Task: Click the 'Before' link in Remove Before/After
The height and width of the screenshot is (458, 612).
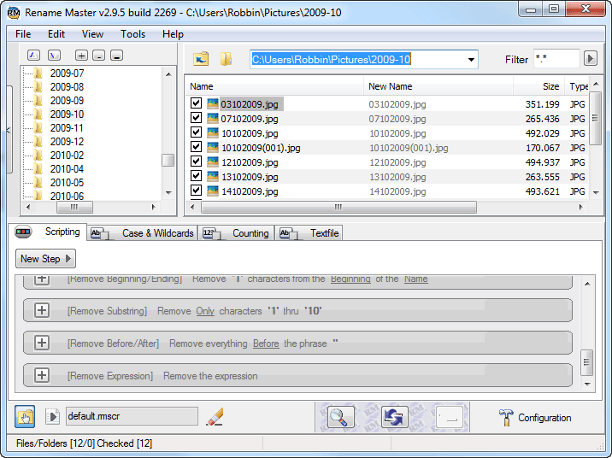Action: 266,344
